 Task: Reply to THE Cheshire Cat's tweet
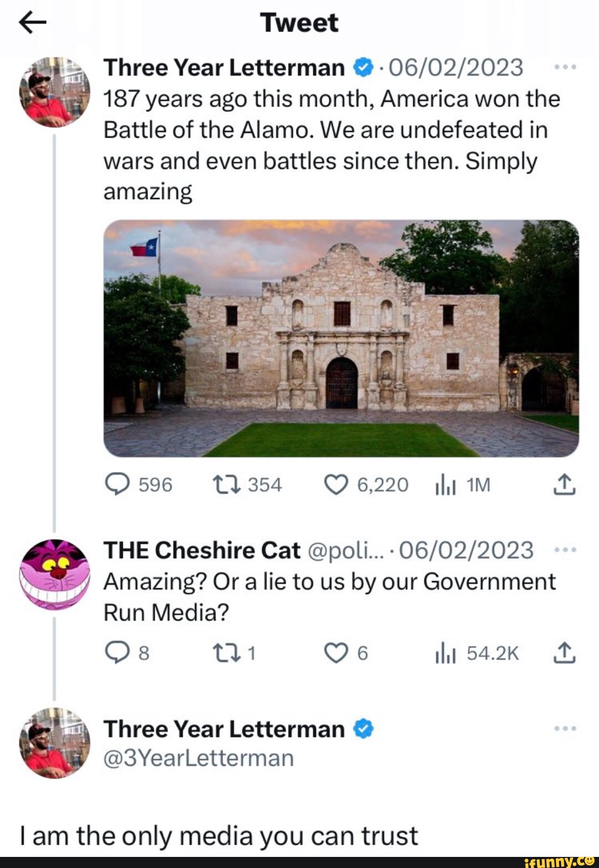116,653
